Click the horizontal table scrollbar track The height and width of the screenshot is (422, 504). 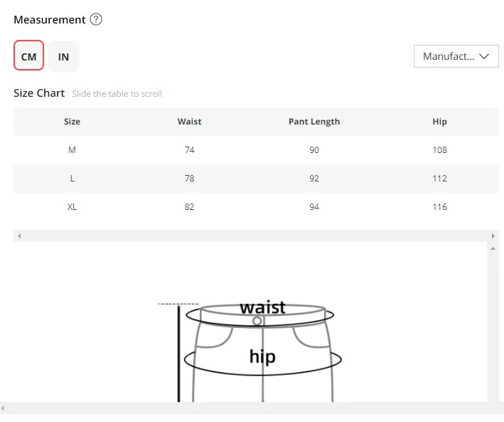click(x=256, y=236)
